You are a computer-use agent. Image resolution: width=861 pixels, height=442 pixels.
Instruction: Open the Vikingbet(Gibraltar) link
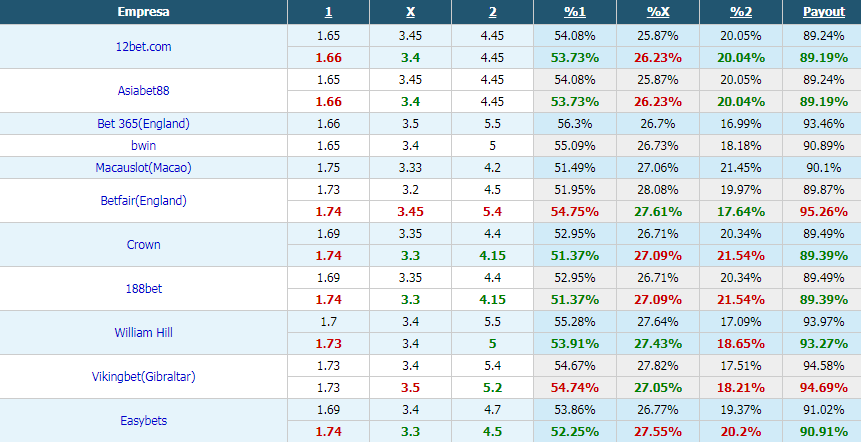143,376
